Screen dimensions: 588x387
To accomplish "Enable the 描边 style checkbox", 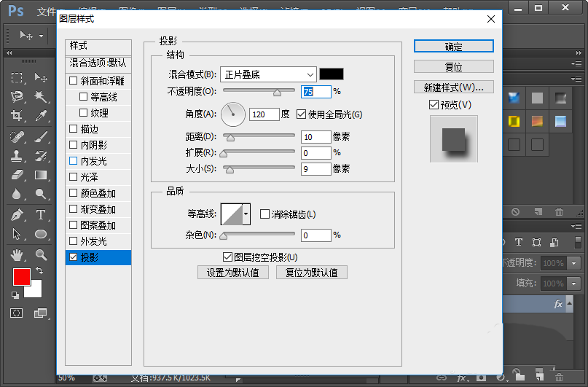I will pyautogui.click(x=74, y=128).
